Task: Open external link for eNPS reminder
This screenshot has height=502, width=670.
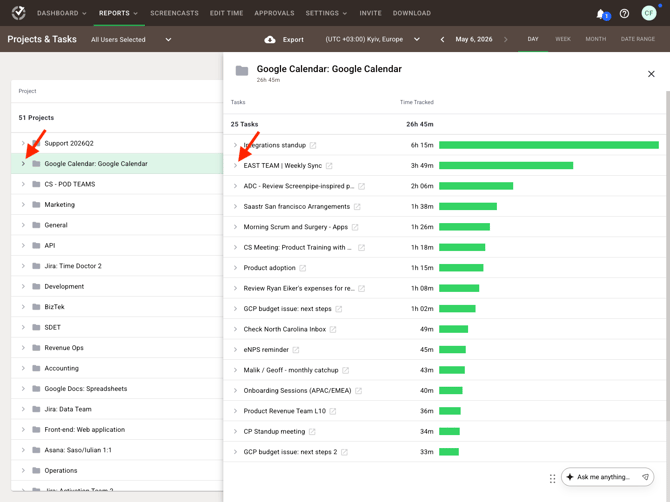Action: click(296, 350)
